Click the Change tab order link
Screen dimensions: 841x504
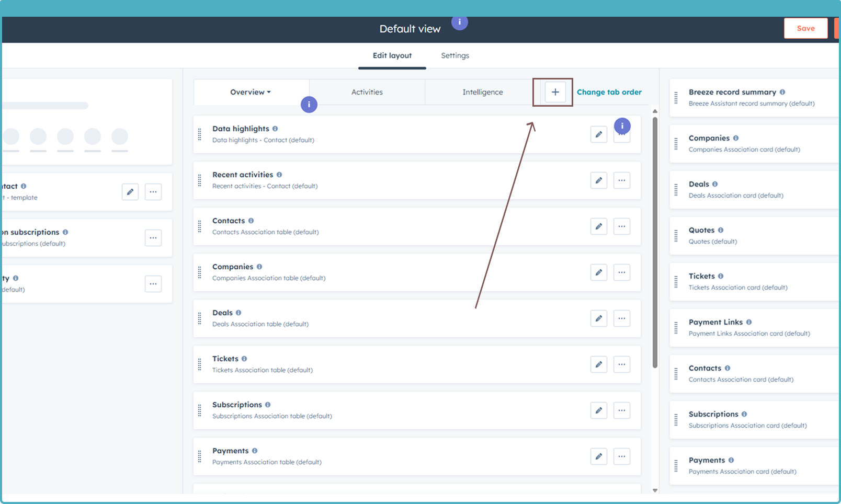tap(609, 92)
